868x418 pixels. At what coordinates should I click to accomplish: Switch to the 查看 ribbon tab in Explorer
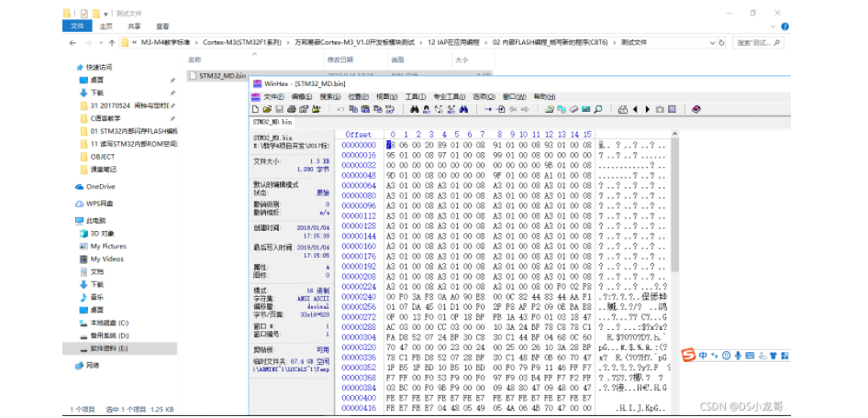(162, 26)
